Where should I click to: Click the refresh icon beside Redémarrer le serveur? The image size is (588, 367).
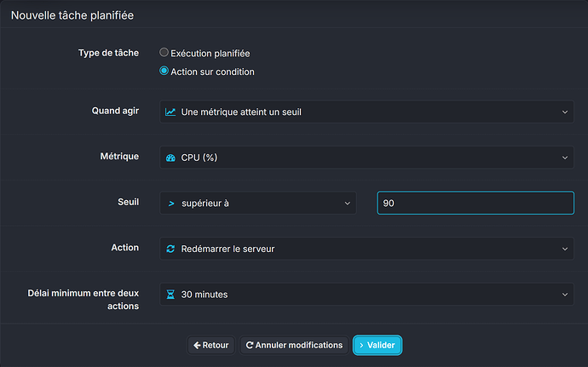pyautogui.click(x=170, y=249)
